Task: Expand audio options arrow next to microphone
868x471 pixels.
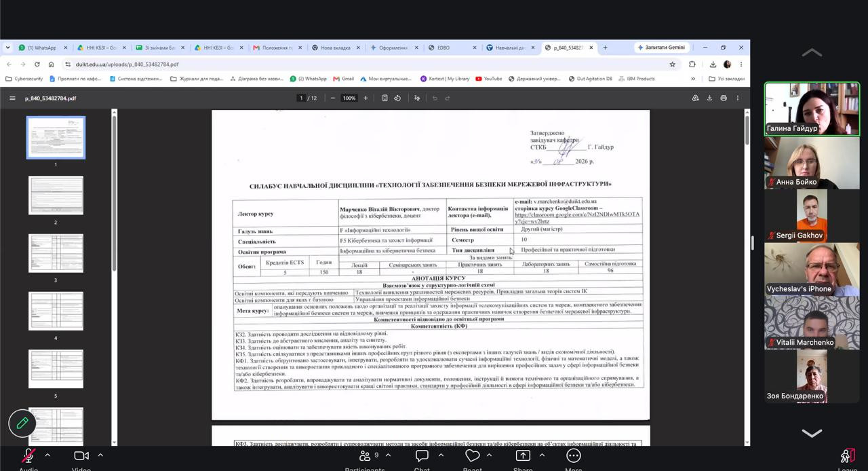Action: point(47,455)
